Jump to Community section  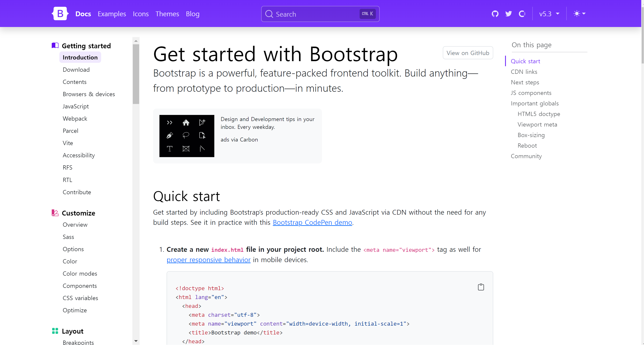click(526, 156)
